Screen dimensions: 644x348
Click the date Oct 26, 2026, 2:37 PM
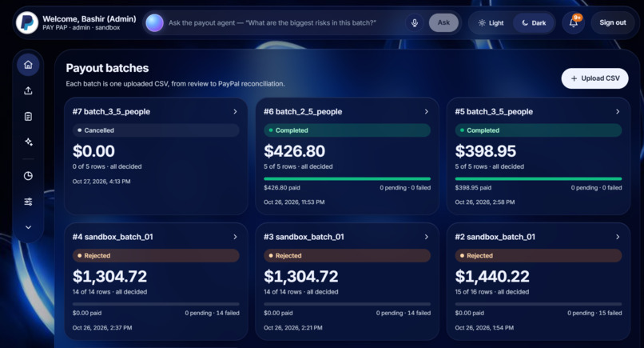click(102, 328)
